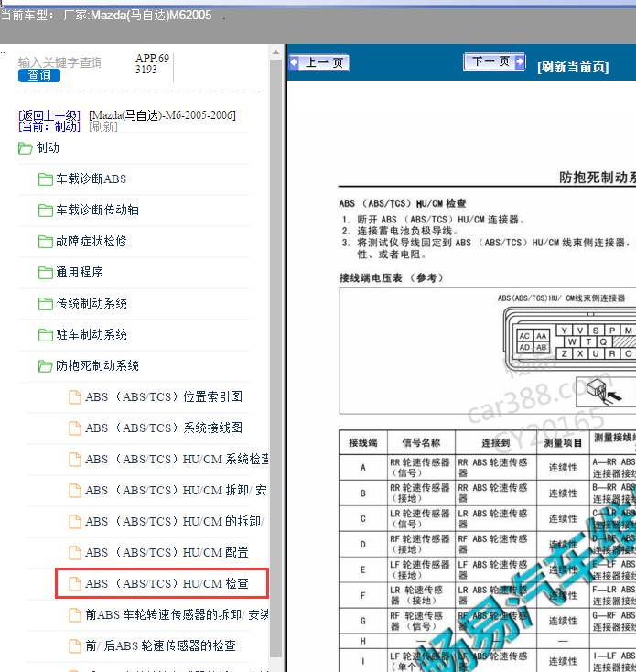
Task: Collapse the 防抱死制动系统 open folder icon
Action: pyautogui.click(x=46, y=366)
